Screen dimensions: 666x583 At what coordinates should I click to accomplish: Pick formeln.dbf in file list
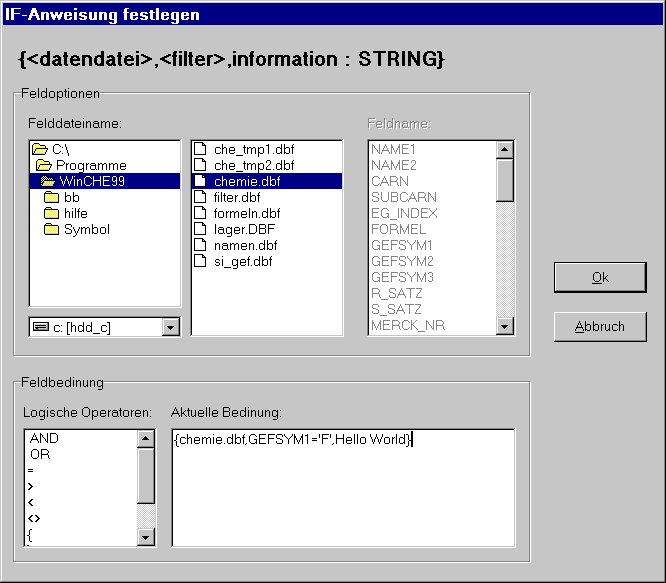pos(246,213)
